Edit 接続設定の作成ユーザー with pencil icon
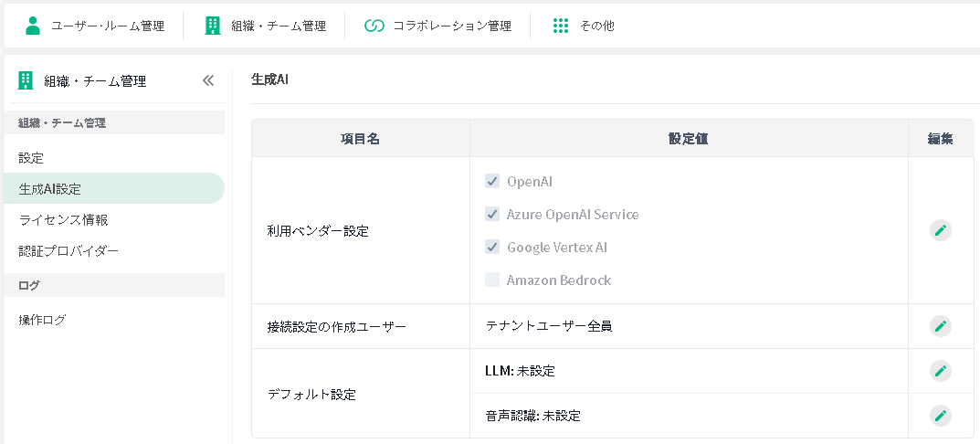The height and width of the screenshot is (444, 980). pyautogui.click(x=940, y=326)
